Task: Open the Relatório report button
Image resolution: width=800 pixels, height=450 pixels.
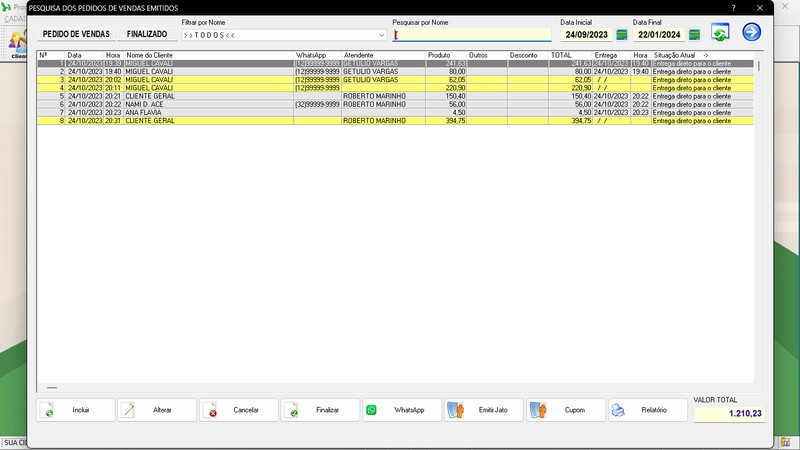Action: click(x=647, y=410)
